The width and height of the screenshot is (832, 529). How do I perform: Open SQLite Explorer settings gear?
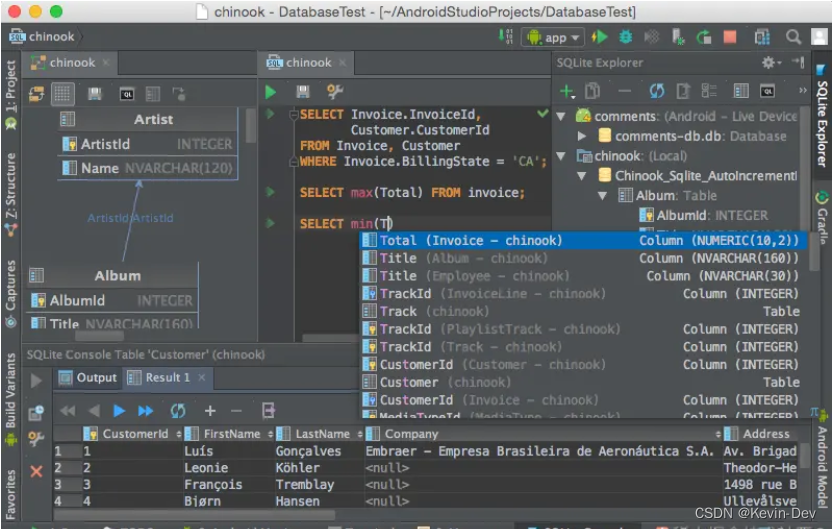point(768,63)
